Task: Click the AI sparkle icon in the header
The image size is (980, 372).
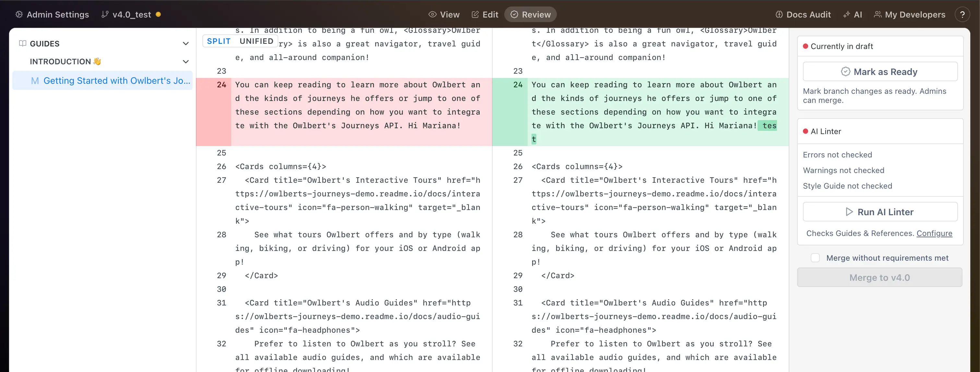Action: point(847,15)
